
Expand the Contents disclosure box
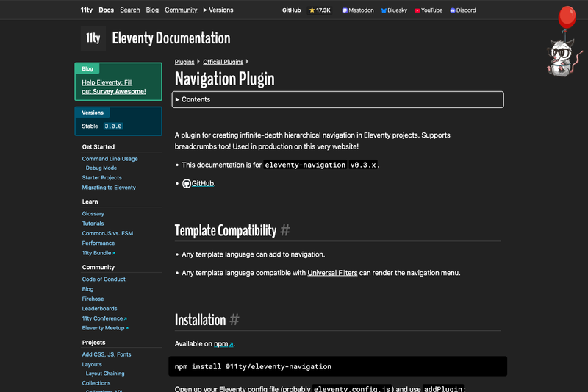pos(337,99)
